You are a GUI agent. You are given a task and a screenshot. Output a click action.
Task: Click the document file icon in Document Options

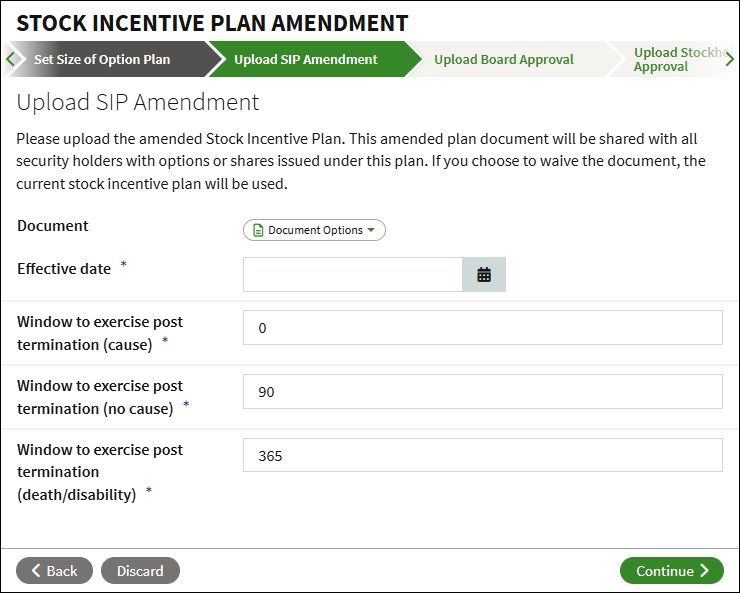coord(258,230)
